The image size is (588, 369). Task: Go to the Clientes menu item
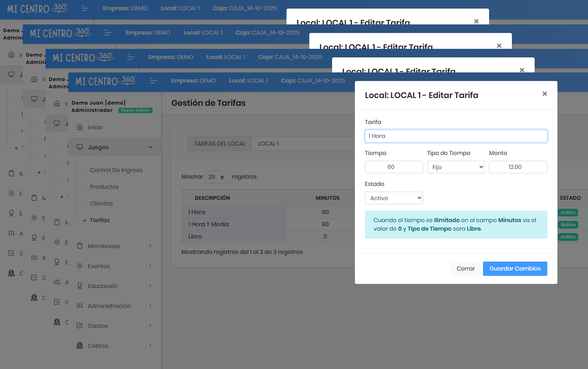coord(101,203)
